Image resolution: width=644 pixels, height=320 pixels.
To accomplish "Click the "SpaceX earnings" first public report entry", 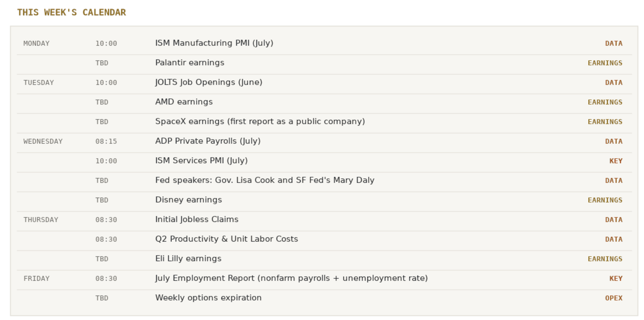I will (260, 121).
